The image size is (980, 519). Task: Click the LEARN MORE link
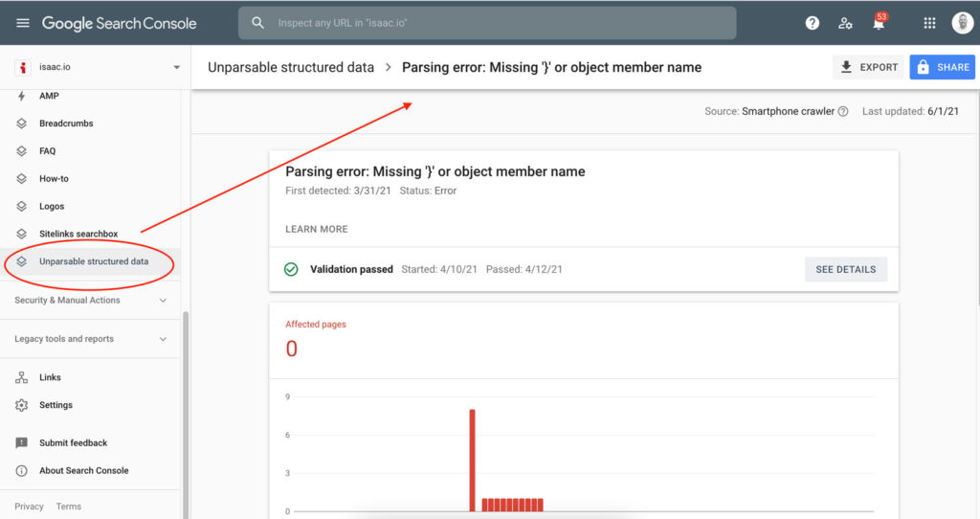click(316, 229)
